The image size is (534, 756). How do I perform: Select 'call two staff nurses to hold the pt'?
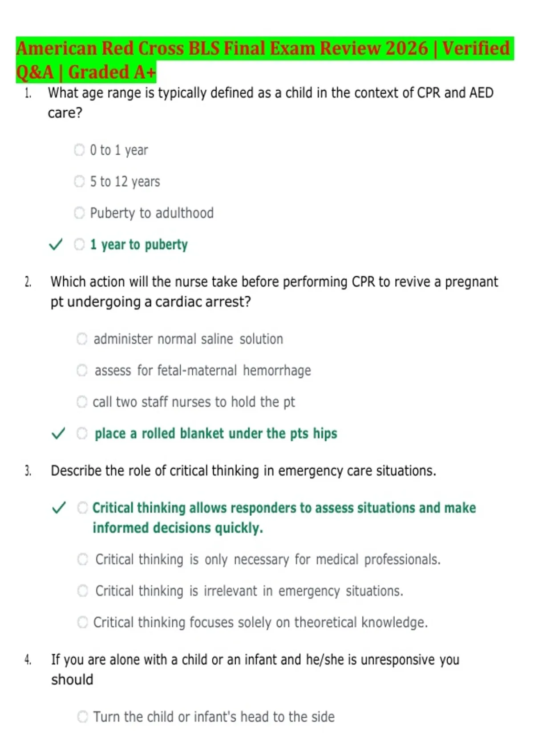(82, 402)
